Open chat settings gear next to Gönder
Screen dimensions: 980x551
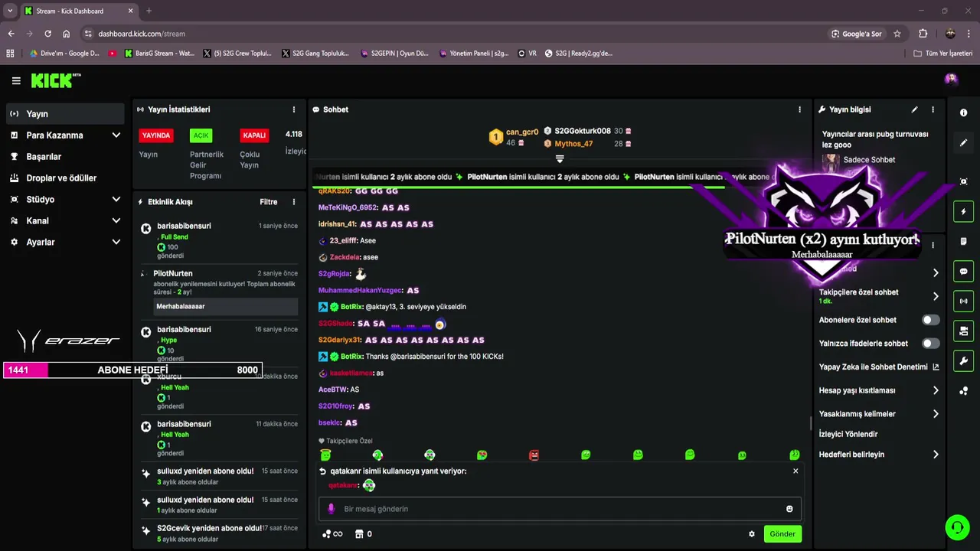tap(752, 534)
